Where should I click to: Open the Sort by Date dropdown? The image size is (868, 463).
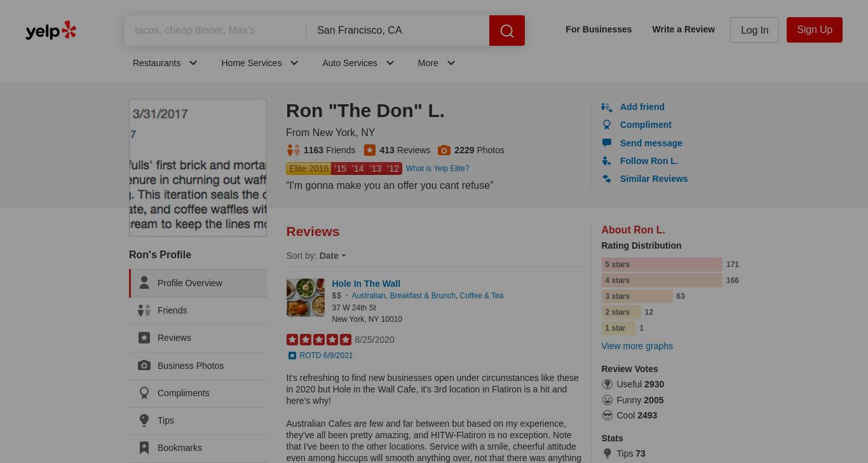332,256
